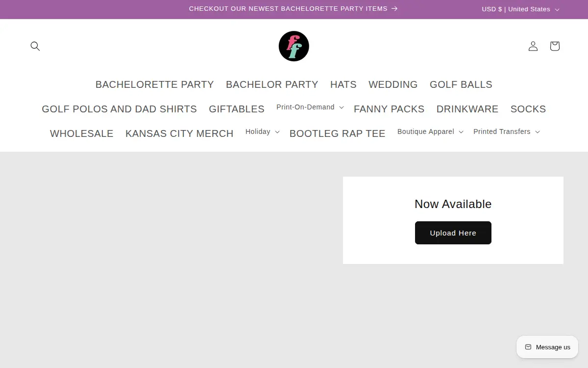Image resolution: width=588 pixels, height=368 pixels.
Task: Browse Fanny Packs
Action: [x=389, y=109]
